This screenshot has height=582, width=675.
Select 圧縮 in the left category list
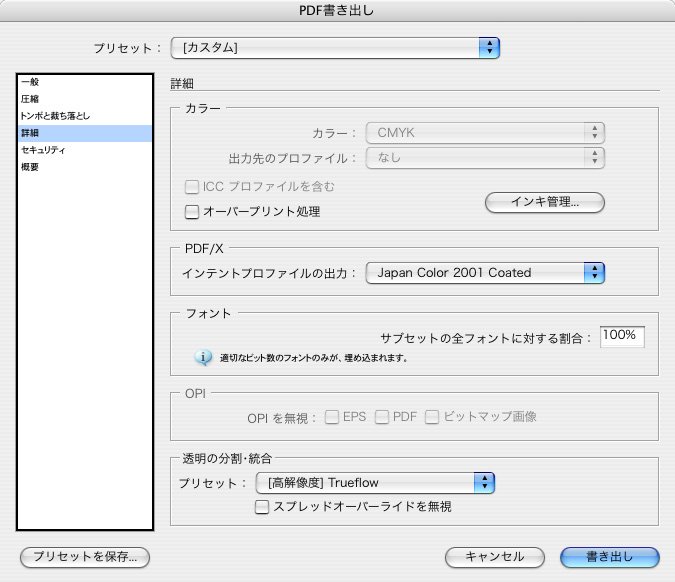[85, 99]
